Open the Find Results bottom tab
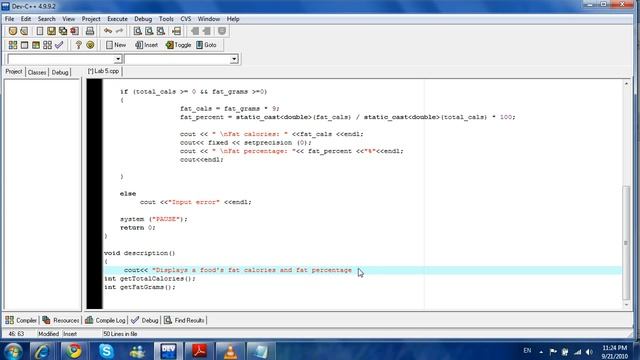The image size is (640, 360). pos(184,320)
